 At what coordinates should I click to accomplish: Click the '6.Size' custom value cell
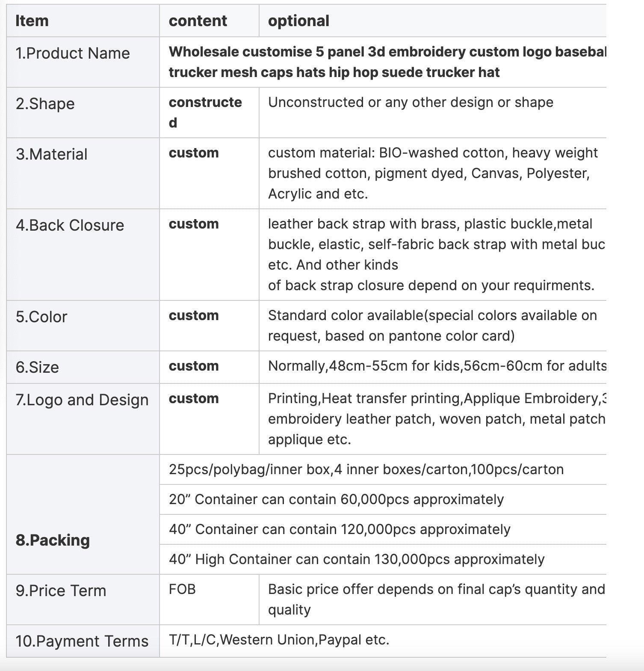pyautogui.click(x=209, y=366)
